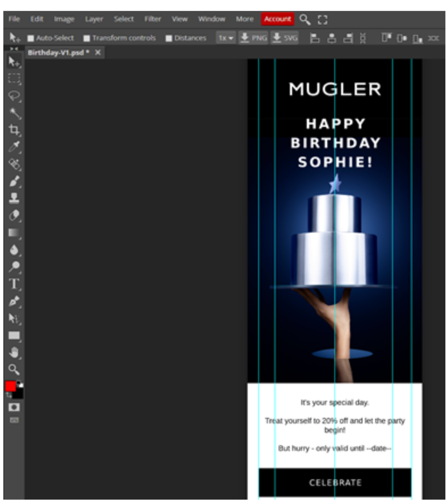Viewport: 448px width, 503px height.
Task: Click the "But hurry - only valid until" text
Action: (321, 448)
